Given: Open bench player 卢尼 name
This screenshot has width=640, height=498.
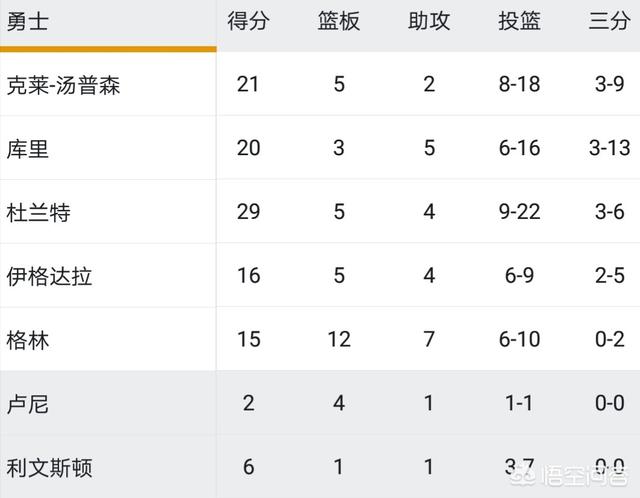Looking at the screenshot, I should click(28, 404).
